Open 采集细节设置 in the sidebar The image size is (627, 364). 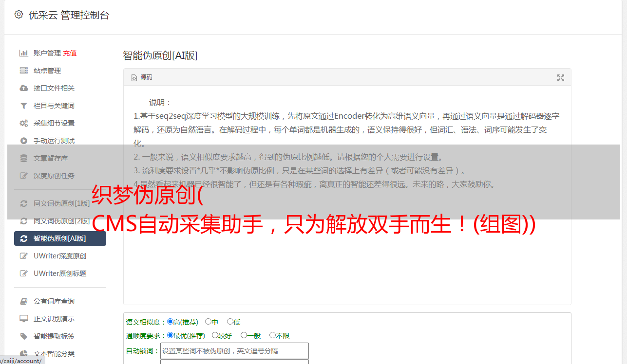coord(54,123)
